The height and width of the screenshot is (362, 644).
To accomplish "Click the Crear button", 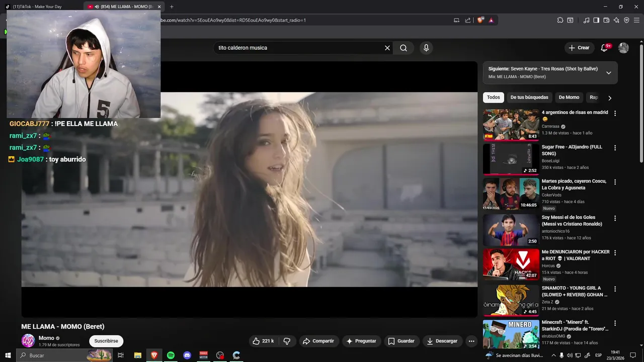I will tap(579, 48).
